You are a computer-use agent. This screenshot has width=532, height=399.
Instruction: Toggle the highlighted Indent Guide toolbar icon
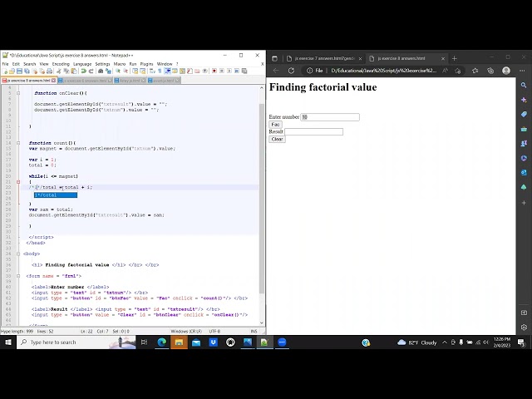(168, 71)
